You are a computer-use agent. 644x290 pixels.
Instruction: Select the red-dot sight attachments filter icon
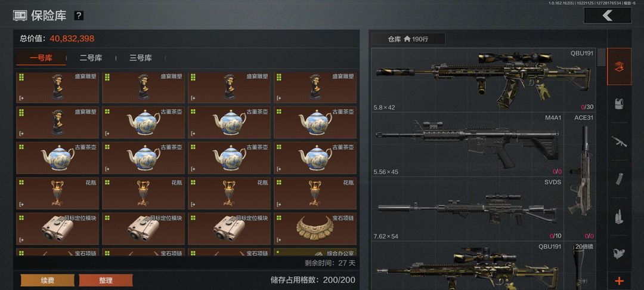619,254
